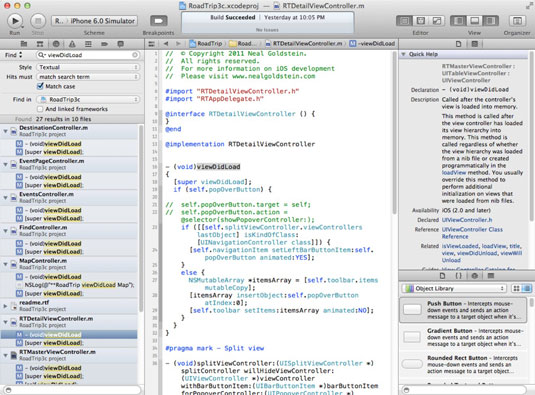Image resolution: width=535 pixels, height=395 pixels.
Task: Show the Object library icon
Action: (474, 276)
